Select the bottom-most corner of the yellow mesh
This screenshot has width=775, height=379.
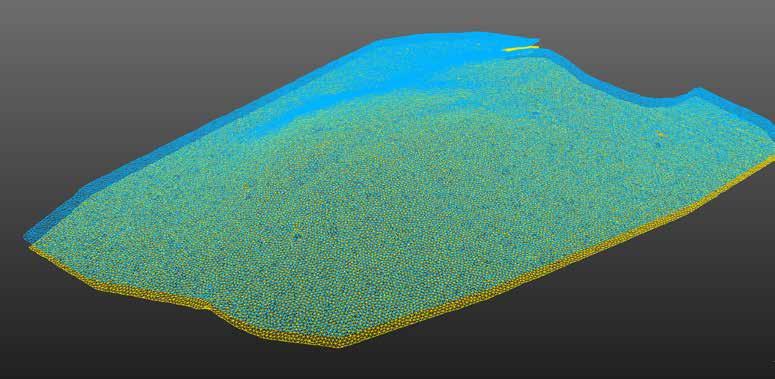click(341, 346)
